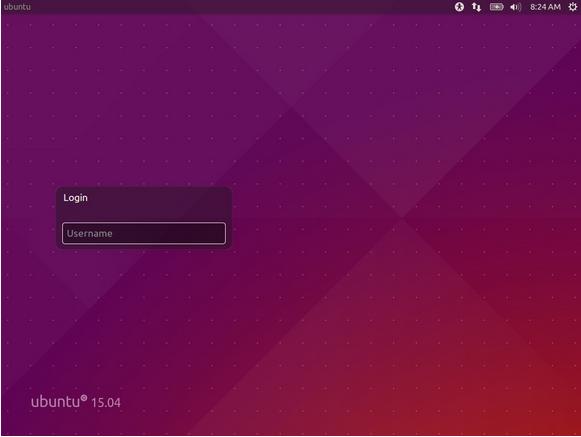The width and height of the screenshot is (581, 437).
Task: Open the sound volume indicator
Action: tap(515, 7)
